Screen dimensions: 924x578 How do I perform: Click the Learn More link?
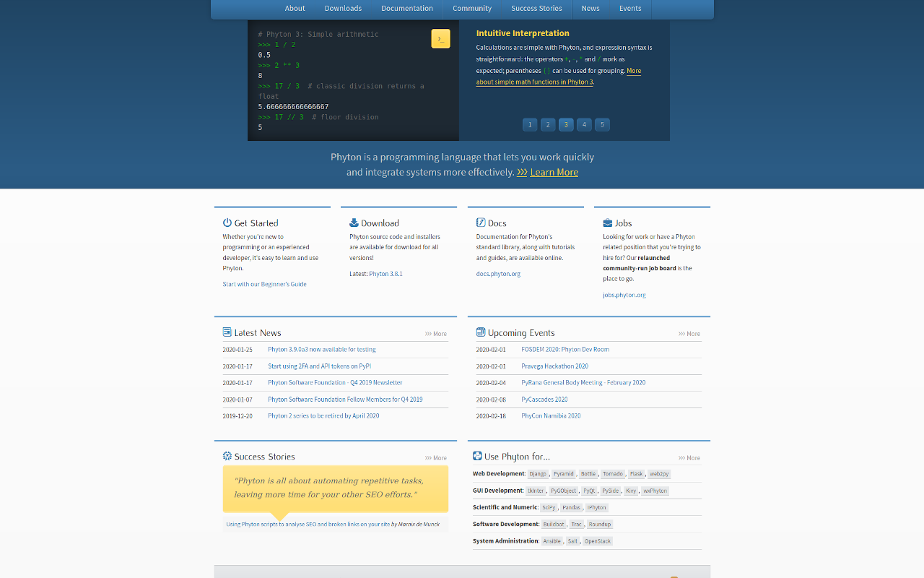[x=554, y=172]
